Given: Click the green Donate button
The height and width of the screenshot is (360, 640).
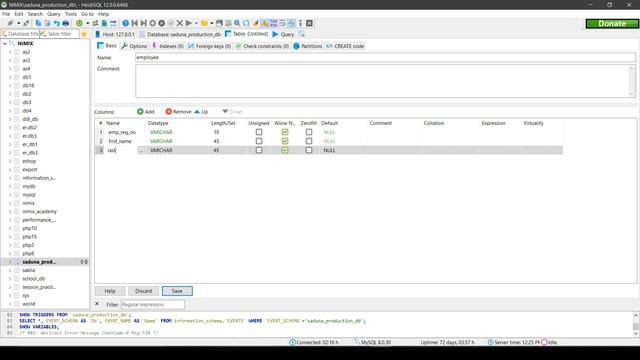Looking at the screenshot, I should click(x=612, y=24).
